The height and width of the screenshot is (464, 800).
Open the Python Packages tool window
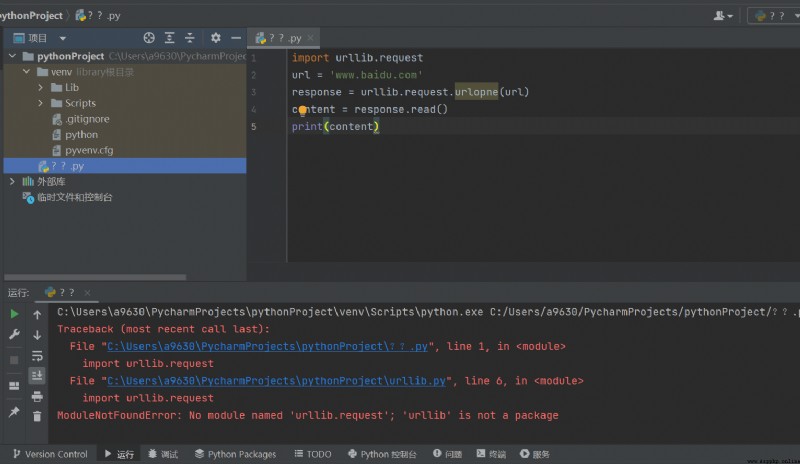tap(235, 454)
